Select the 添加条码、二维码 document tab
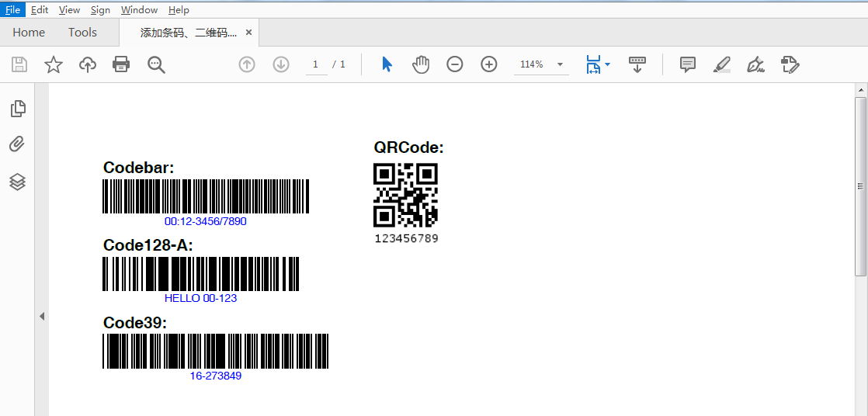This screenshot has height=416, width=868. [x=188, y=33]
